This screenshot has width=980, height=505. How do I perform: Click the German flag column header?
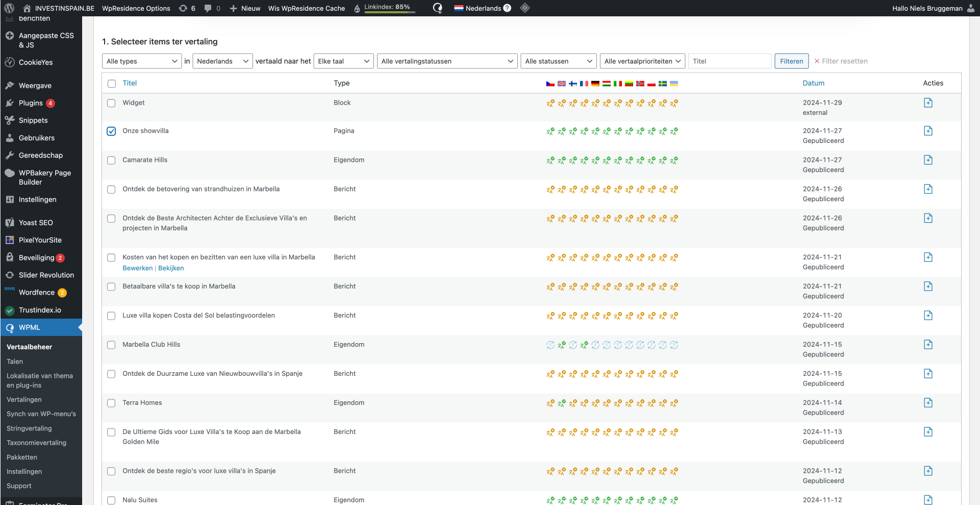tap(595, 83)
